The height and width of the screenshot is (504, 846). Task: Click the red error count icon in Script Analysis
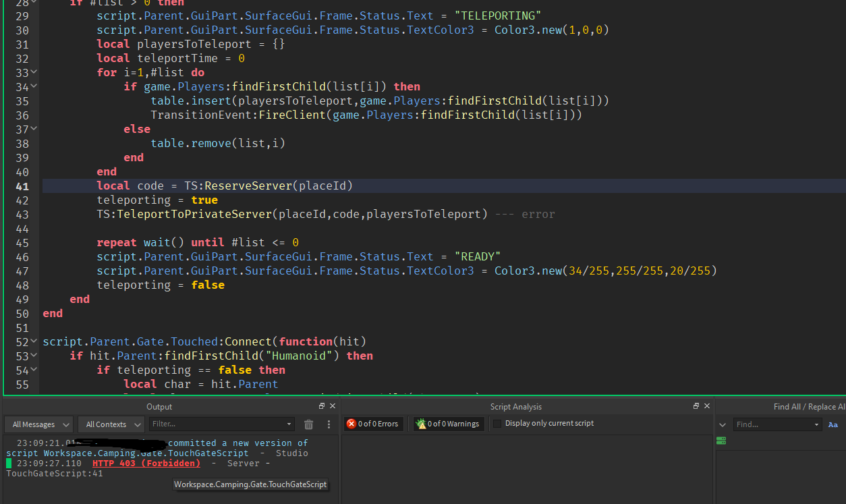pos(351,424)
